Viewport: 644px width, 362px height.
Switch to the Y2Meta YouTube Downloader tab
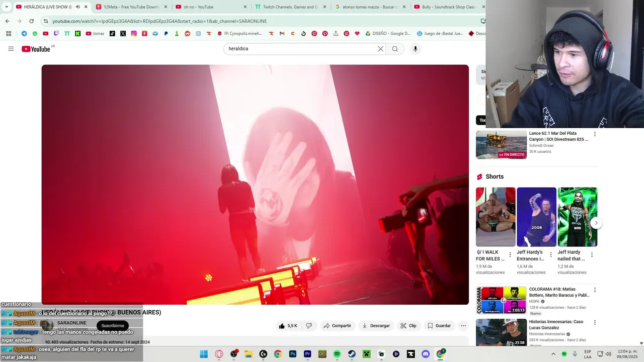(x=131, y=7)
